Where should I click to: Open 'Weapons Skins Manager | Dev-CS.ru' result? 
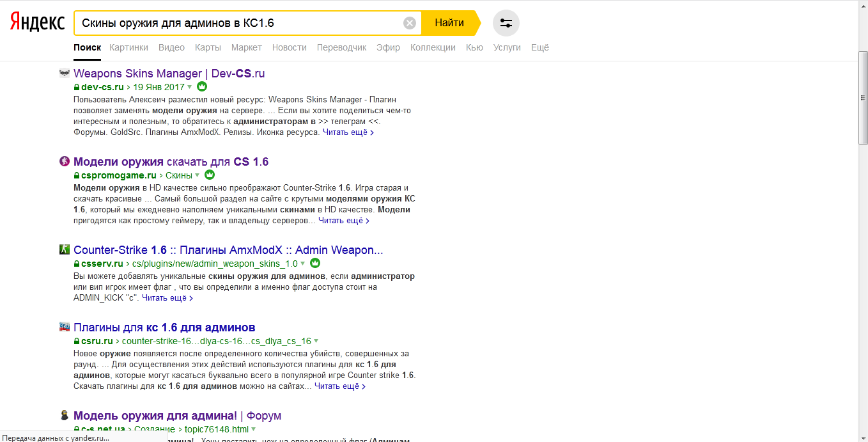coord(169,74)
